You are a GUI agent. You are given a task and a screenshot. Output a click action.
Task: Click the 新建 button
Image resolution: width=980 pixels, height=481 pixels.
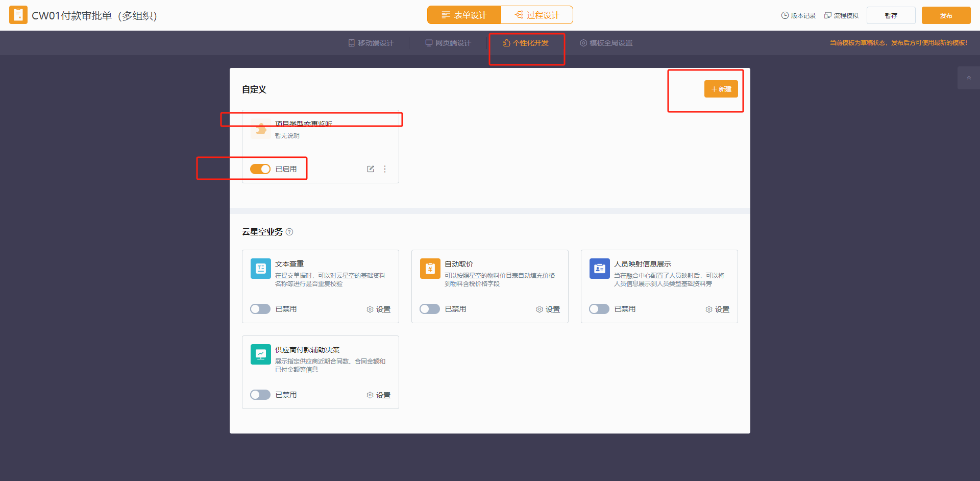pyautogui.click(x=721, y=89)
